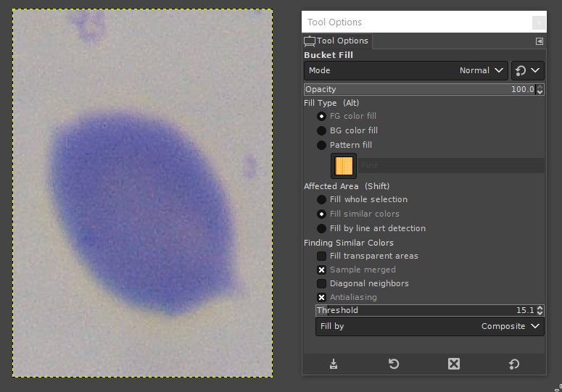562x392 pixels.
Task: Select Fill by line art detection
Action: 321,228
